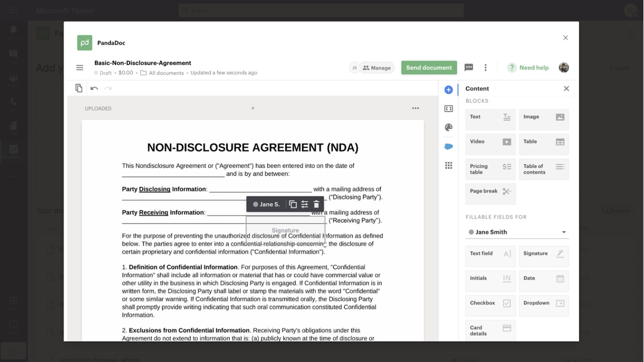Open Teams Calls icon in sidebar
Viewport: 644px width, 362px height.
(13, 102)
